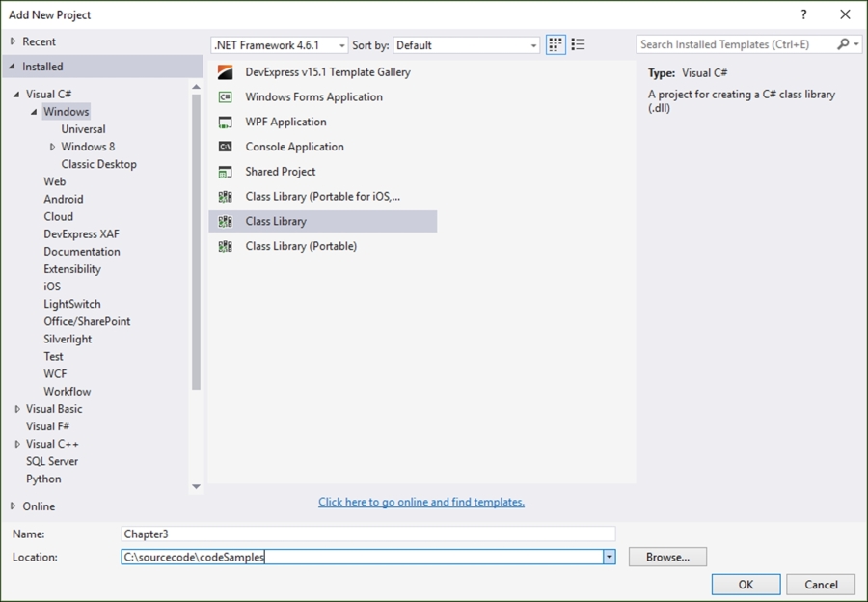Open the search options dropdown arrow
This screenshot has height=602, width=868.
[x=856, y=44]
